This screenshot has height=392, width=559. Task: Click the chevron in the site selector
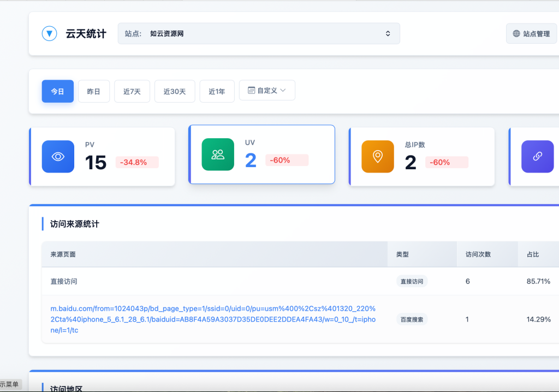pyautogui.click(x=388, y=33)
